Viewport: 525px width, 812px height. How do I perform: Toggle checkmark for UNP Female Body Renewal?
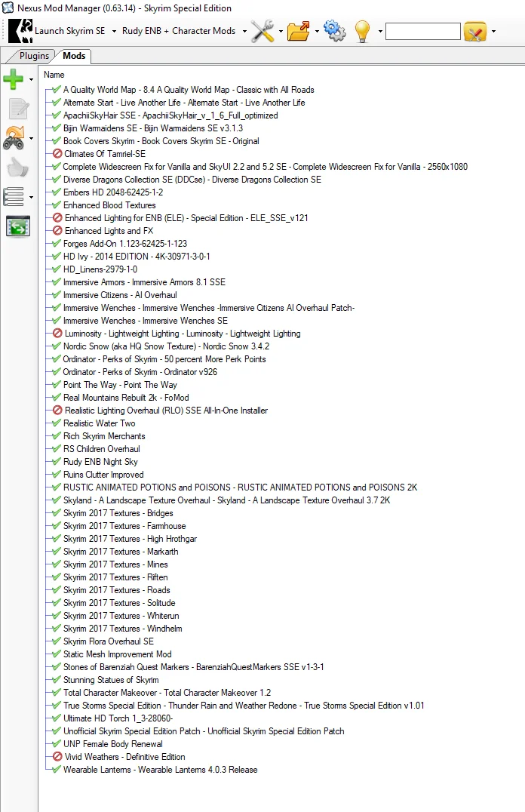tap(57, 743)
